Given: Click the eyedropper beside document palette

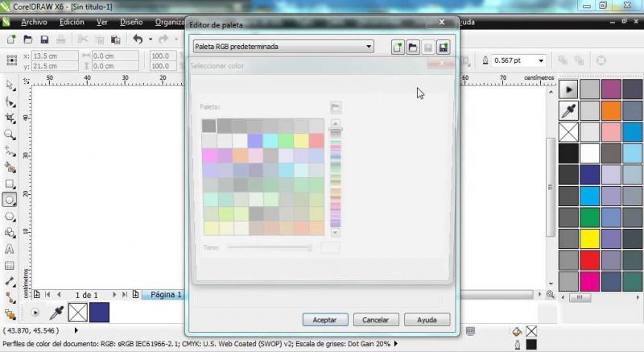Looking at the screenshot, I should 57,313.
